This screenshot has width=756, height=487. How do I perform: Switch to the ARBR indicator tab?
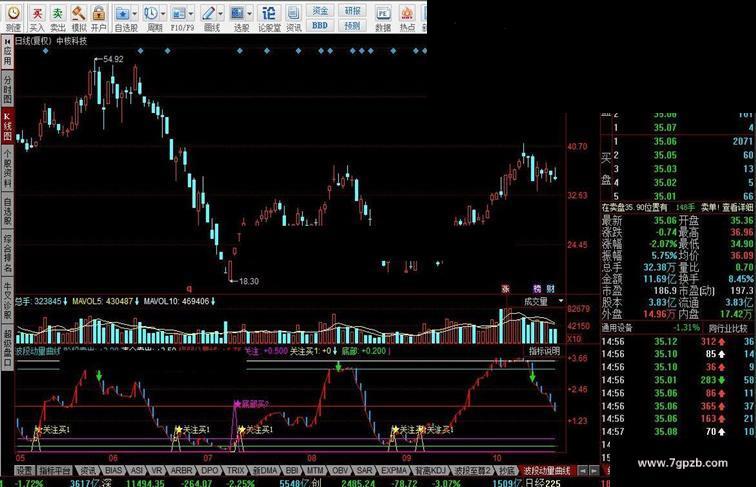181,470
